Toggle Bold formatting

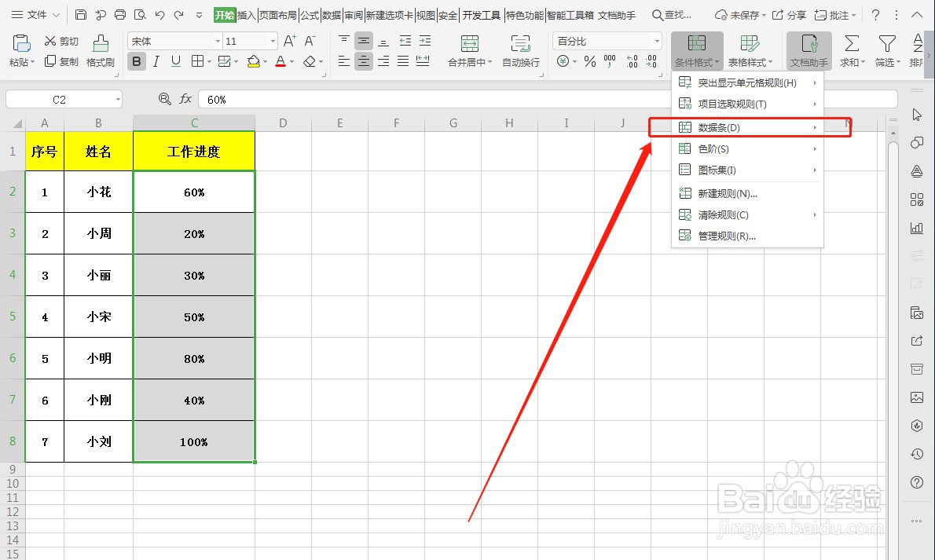click(137, 61)
